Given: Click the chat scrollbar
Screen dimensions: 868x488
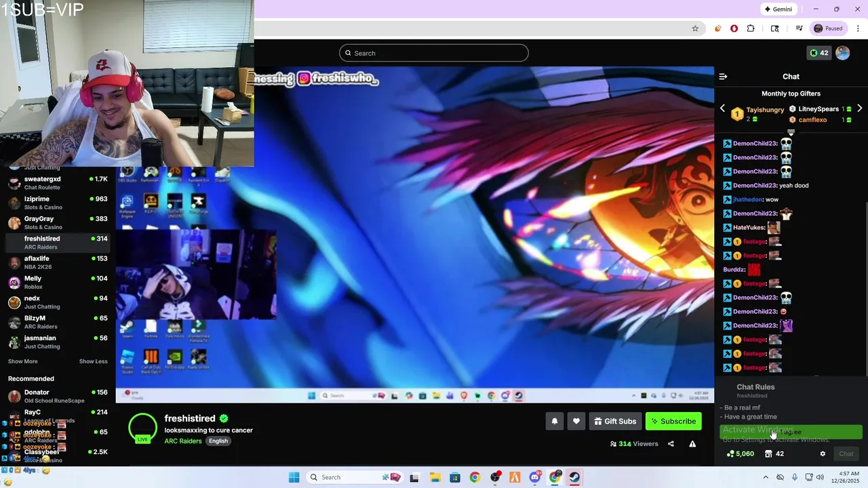Looking at the screenshot, I should pos(865,287).
